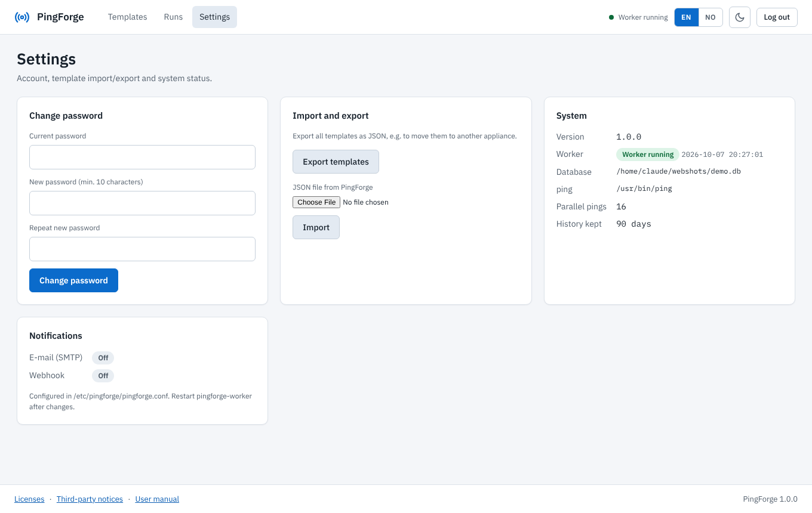Toggle dark mode with the moon icon
The width and height of the screenshot is (812, 513).
coord(740,17)
